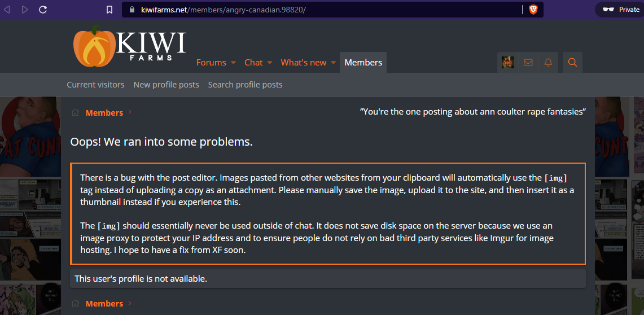Viewport: 644px width, 315px height.
Task: Expand the What's new dropdown arrow
Action: click(x=334, y=63)
